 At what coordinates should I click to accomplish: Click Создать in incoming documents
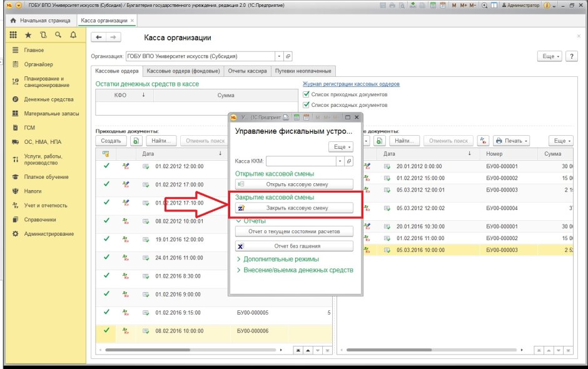111,141
